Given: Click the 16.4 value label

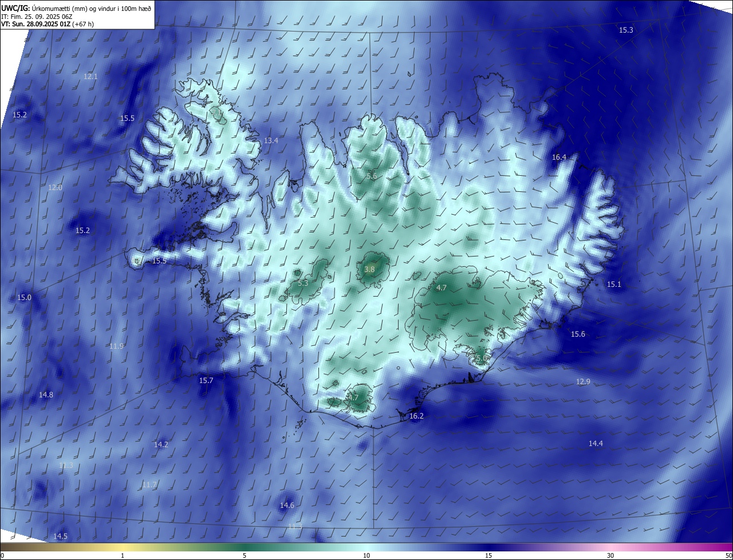Looking at the screenshot, I should coord(559,157).
